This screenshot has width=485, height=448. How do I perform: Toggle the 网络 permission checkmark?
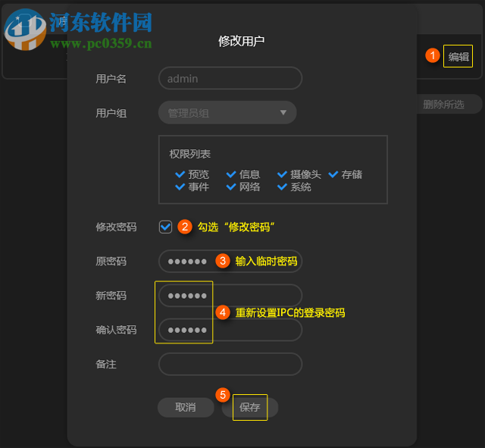click(230, 187)
